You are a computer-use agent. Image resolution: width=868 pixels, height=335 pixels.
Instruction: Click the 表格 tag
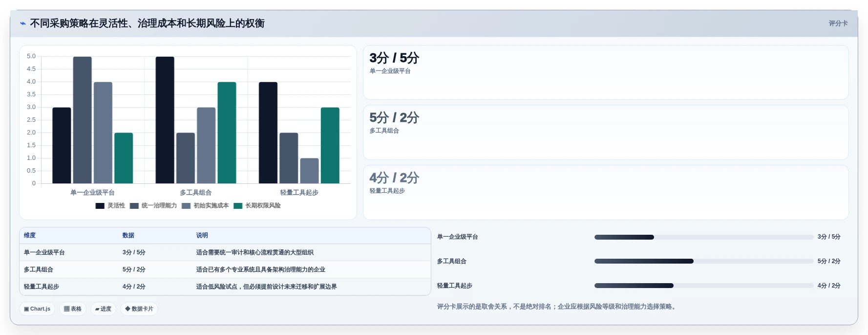click(x=73, y=309)
